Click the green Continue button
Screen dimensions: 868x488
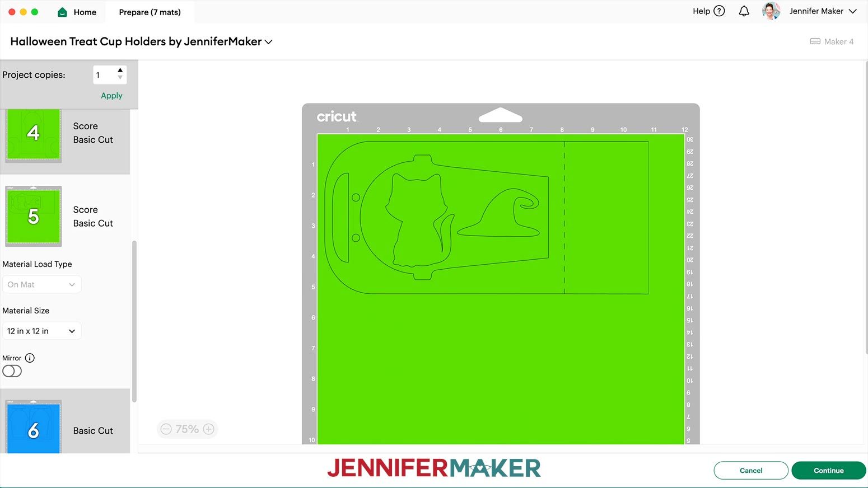click(829, 471)
